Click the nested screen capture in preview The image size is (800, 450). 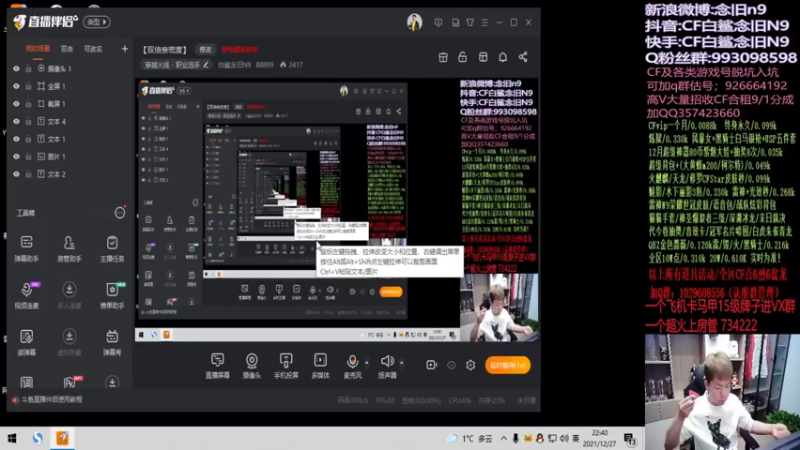tap(297, 210)
